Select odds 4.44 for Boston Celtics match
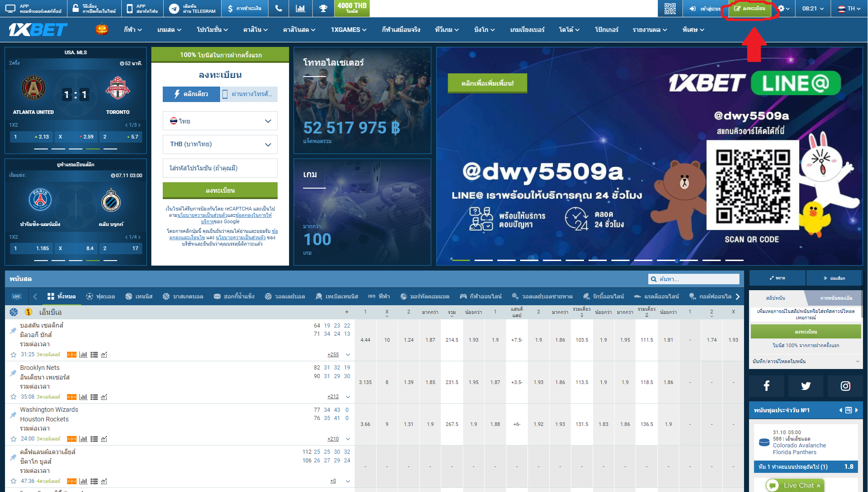This screenshot has height=492, width=868. (365, 340)
